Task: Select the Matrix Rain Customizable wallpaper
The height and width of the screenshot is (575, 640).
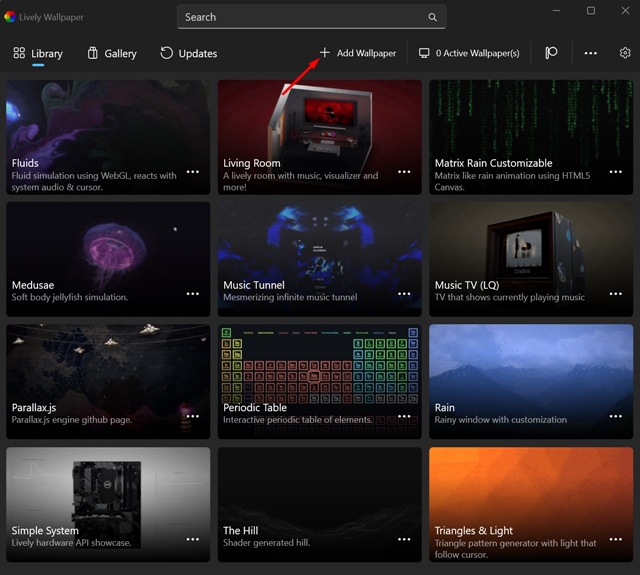Action: (x=531, y=137)
